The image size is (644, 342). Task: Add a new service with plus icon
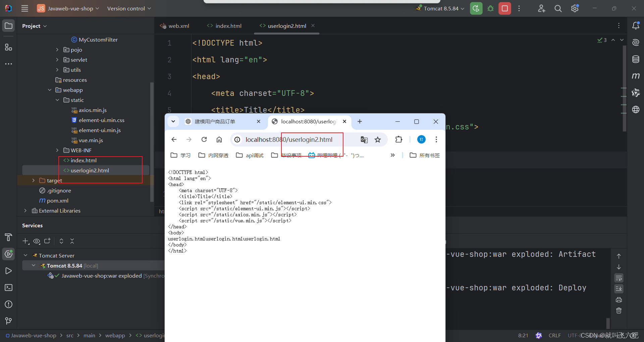(25, 241)
